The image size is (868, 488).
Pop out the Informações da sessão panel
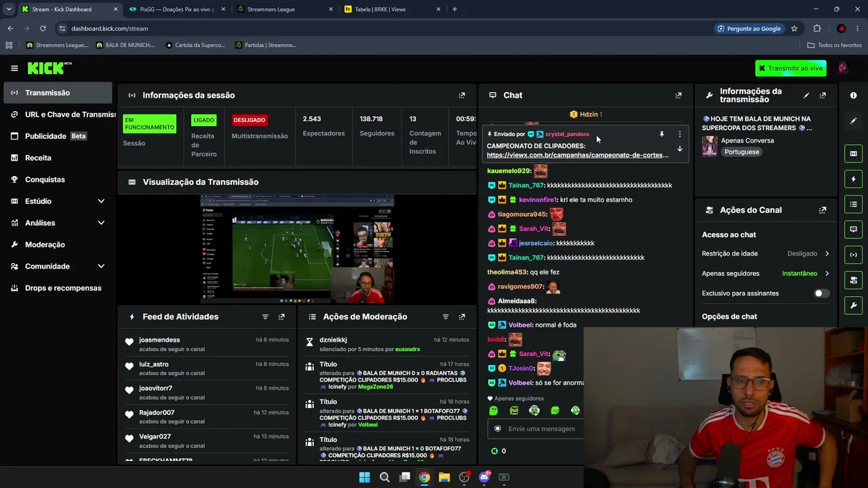462,96
